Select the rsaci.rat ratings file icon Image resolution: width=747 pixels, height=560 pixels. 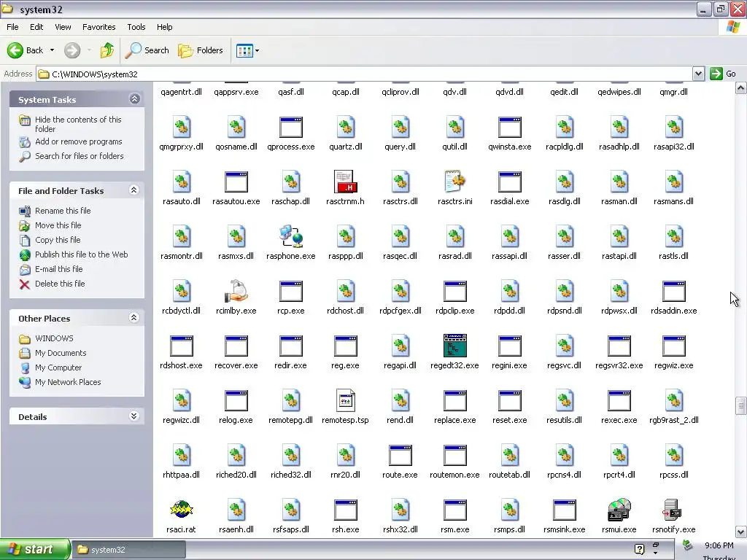tap(182, 510)
